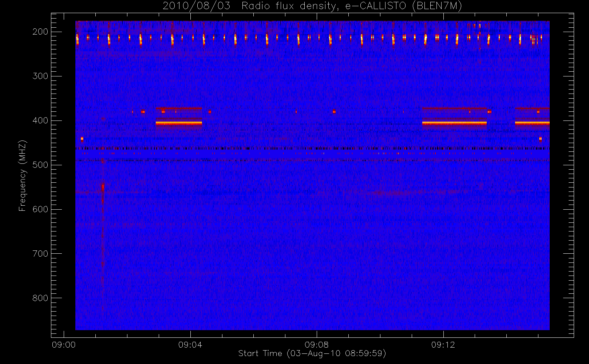Click the 200 frequency tick label
Screen dimensions: 589x364
point(40,32)
